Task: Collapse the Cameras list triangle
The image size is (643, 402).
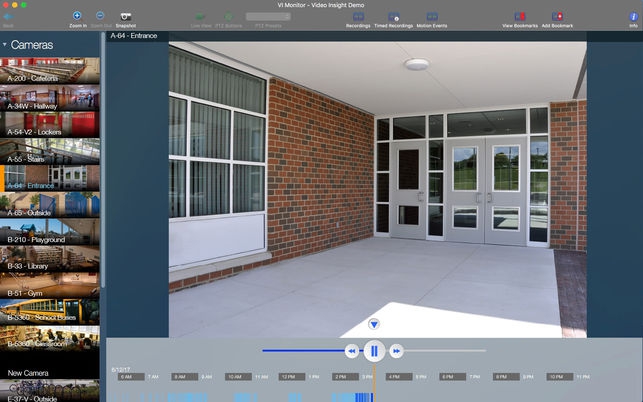Action: 5,44
